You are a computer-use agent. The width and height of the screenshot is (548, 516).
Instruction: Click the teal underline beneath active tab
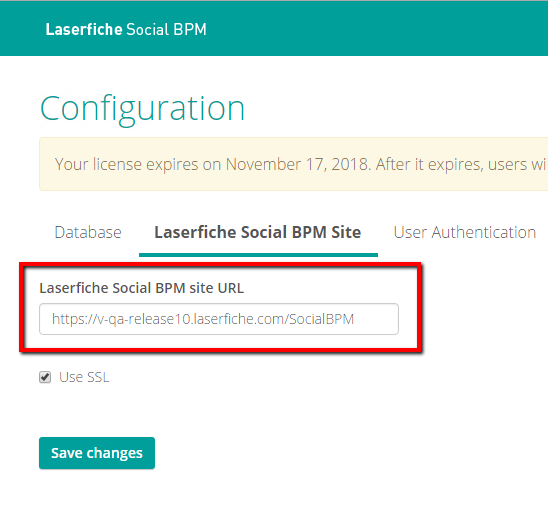click(258, 255)
